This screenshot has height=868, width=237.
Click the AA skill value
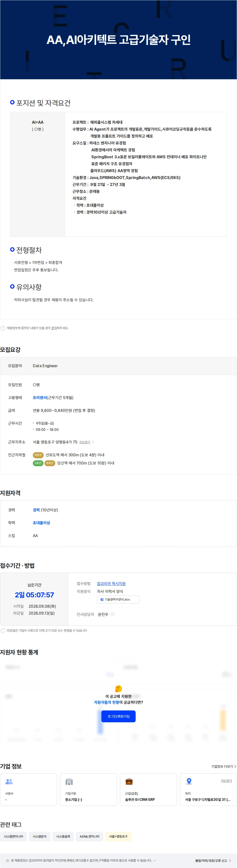(x=35, y=535)
